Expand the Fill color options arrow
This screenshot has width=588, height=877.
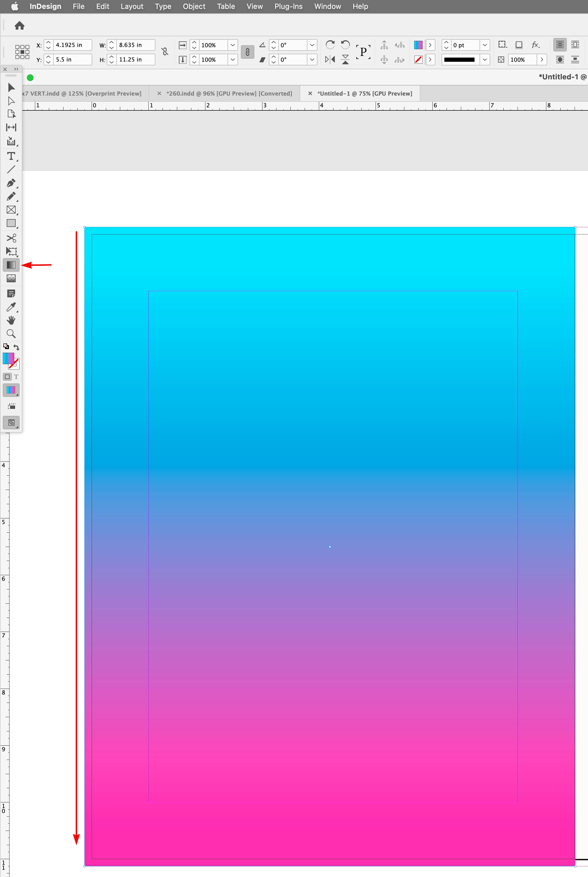430,45
